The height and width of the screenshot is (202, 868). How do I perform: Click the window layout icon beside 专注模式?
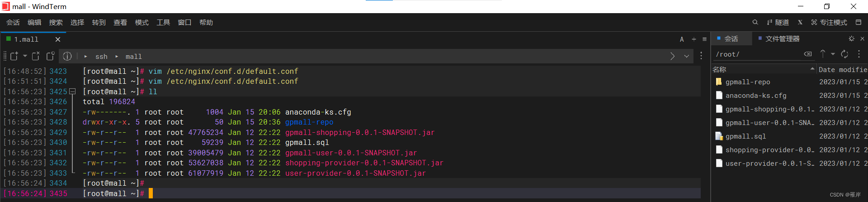[x=859, y=22]
